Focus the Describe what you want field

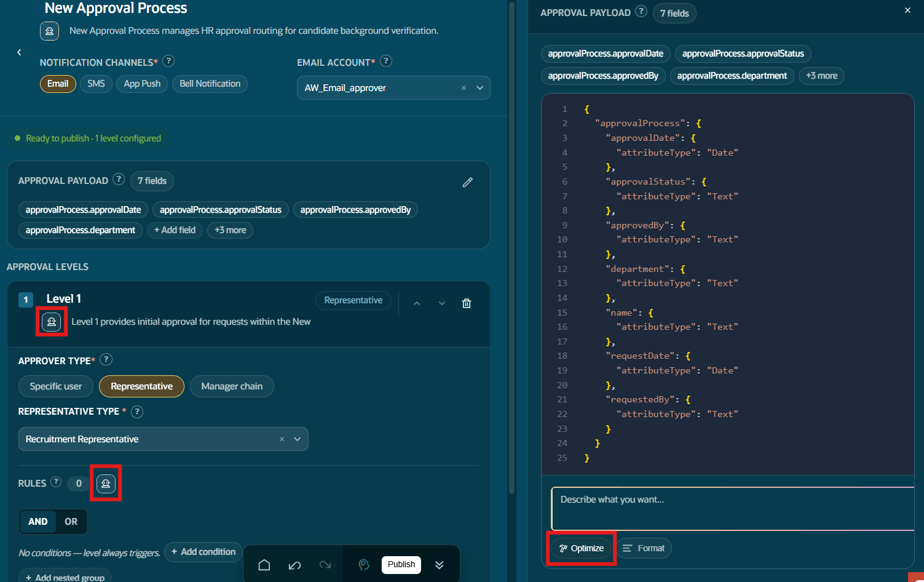[x=733, y=509]
